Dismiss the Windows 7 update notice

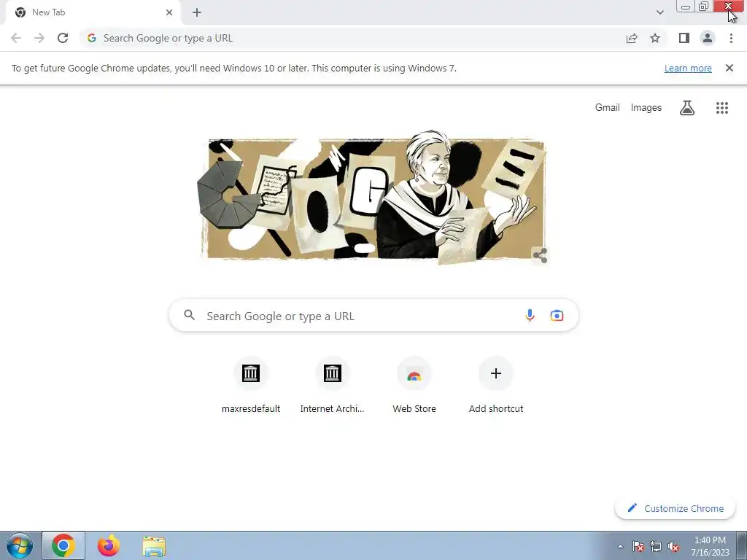tap(729, 68)
